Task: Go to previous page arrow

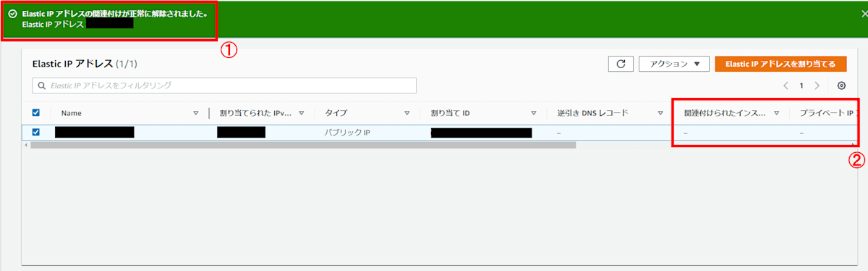Action: pyautogui.click(x=786, y=86)
